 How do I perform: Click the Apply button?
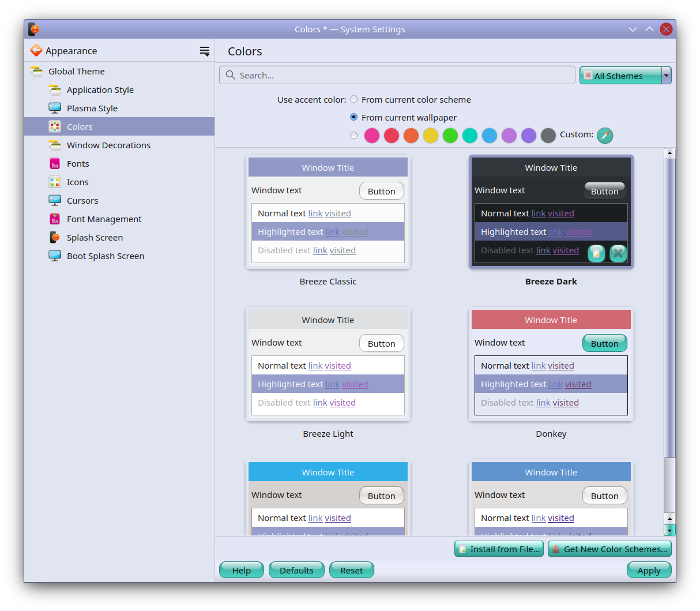(649, 570)
